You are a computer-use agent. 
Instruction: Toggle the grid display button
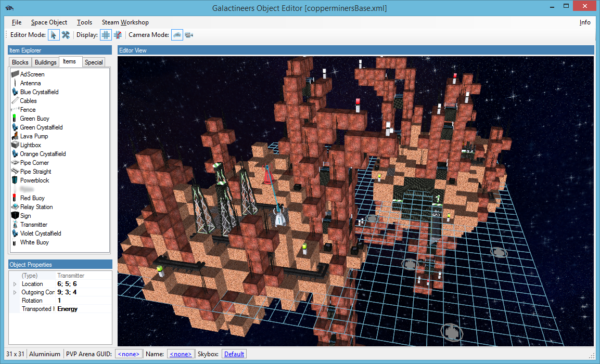[106, 35]
